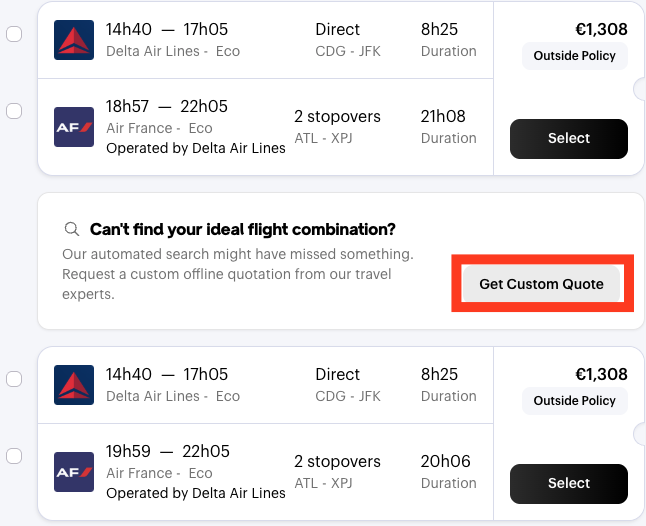Click the magnifier icon near 'Can't find' heading

pos(71,229)
